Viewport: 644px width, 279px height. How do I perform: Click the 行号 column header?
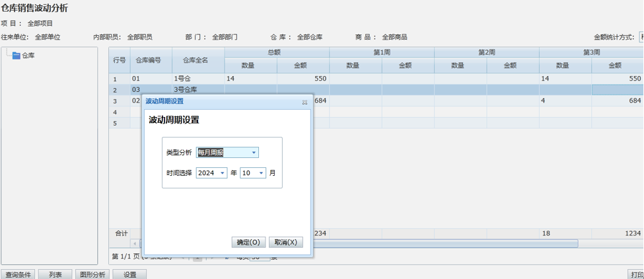120,60
